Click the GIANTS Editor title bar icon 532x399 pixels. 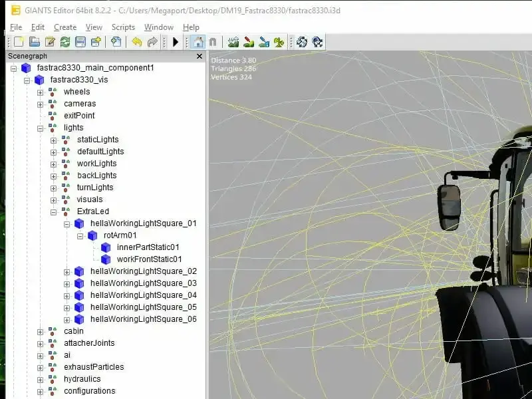[x=15, y=11]
